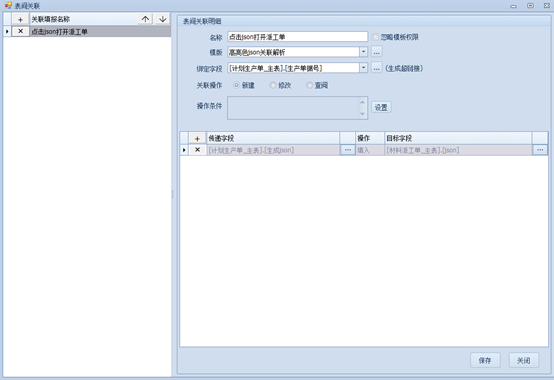This screenshot has height=380, width=554.
Task: Select the 新建 radio option
Action: [236, 85]
